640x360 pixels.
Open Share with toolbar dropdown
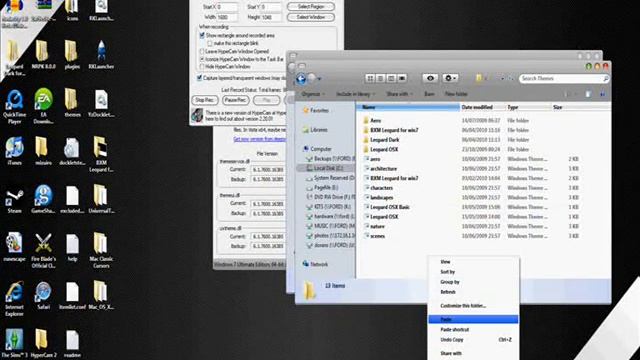pos(399,94)
